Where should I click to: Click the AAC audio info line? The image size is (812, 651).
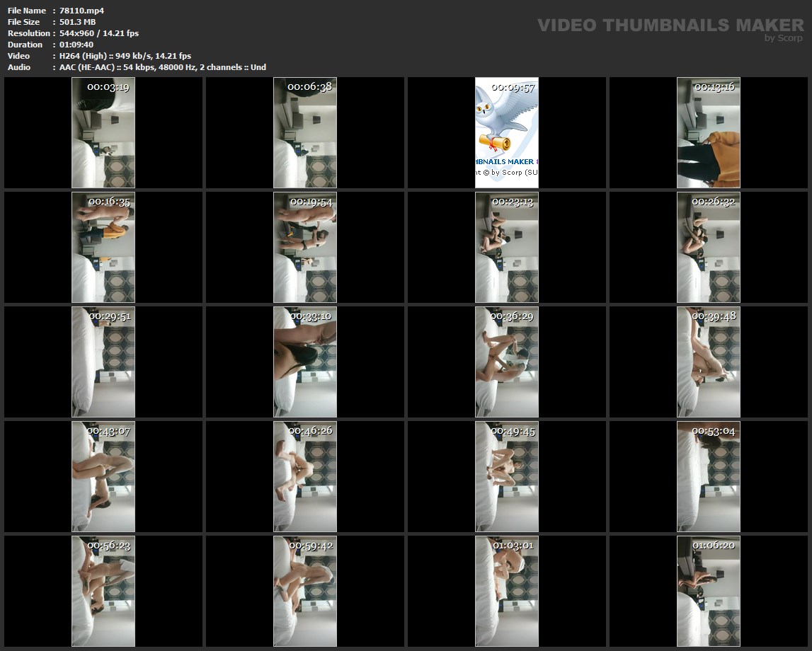point(163,67)
